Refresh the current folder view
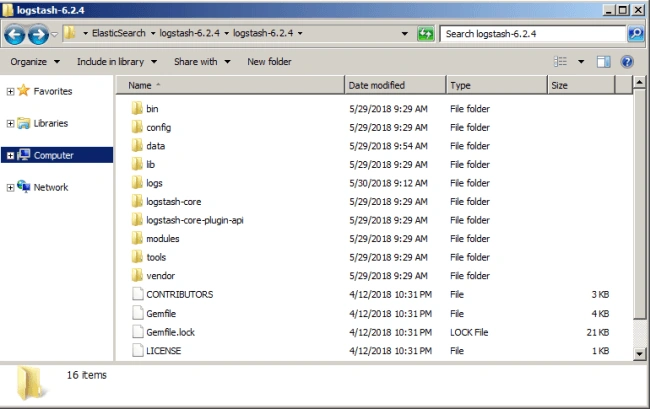This screenshot has width=650, height=409. pyautogui.click(x=425, y=34)
